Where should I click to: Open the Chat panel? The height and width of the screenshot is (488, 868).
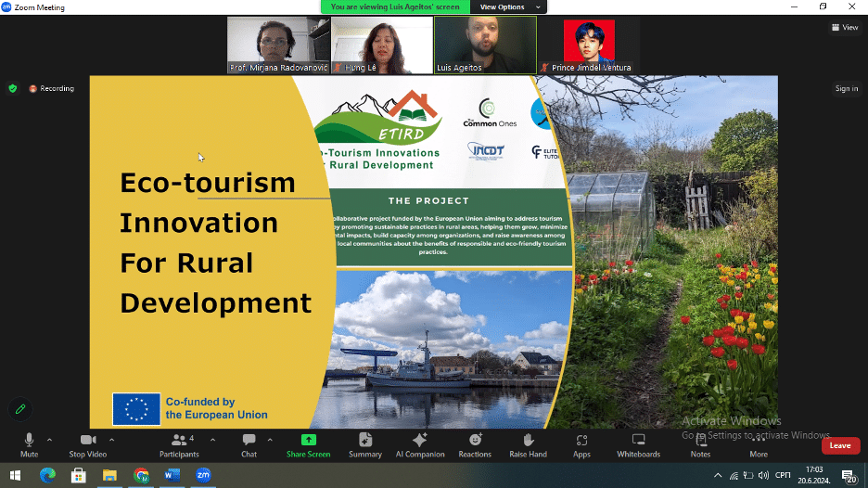[249, 440]
